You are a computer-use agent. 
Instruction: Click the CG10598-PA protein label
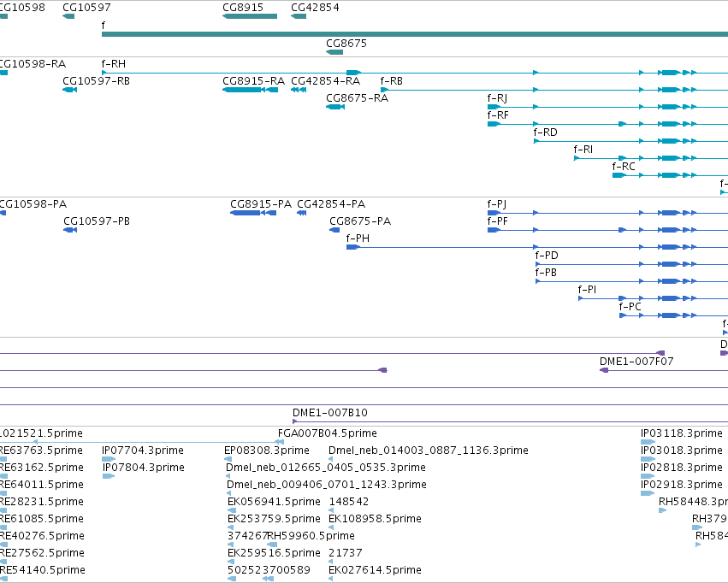(x=33, y=204)
